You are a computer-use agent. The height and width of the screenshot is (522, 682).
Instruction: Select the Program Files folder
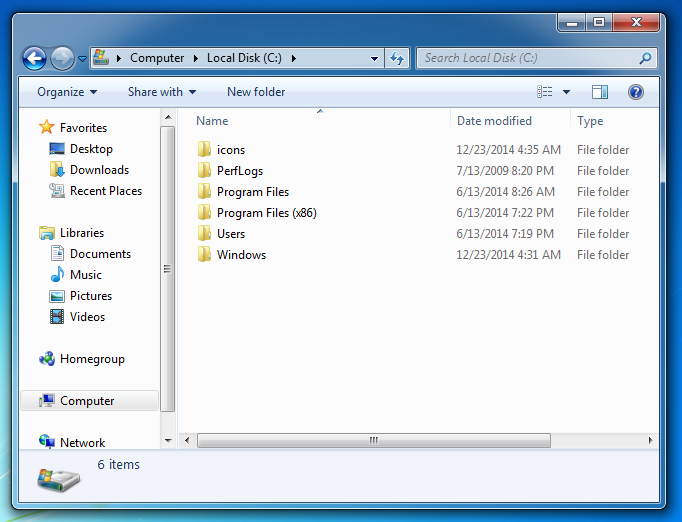pyautogui.click(x=253, y=192)
